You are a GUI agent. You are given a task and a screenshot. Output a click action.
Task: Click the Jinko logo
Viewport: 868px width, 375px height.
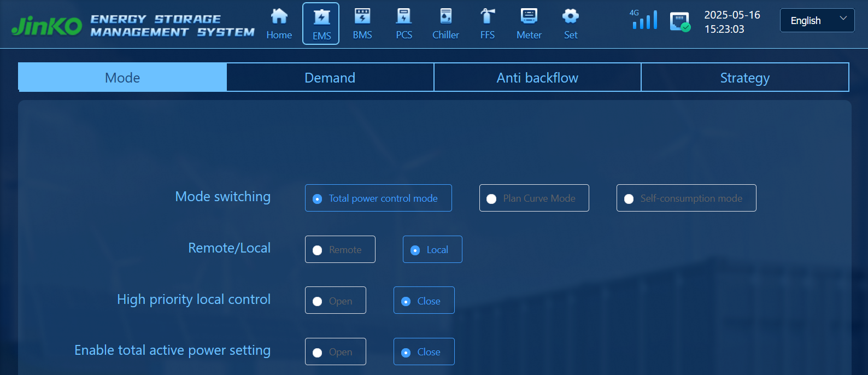pyautogui.click(x=47, y=26)
